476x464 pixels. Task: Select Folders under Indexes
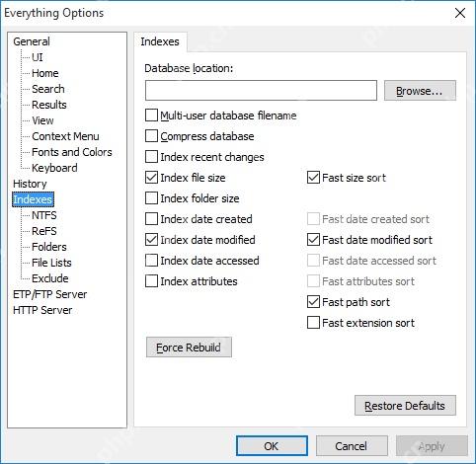(49, 247)
